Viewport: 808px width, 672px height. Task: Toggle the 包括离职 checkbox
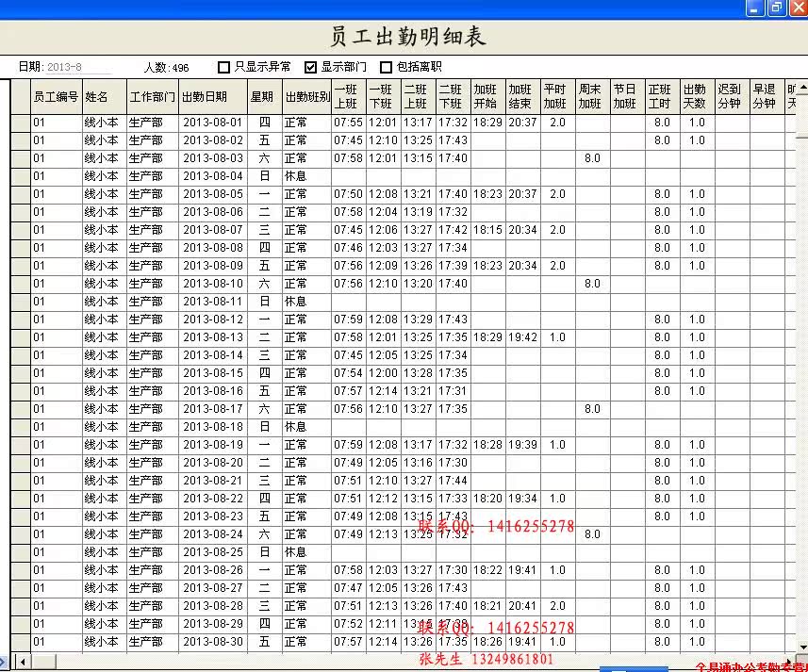[386, 67]
